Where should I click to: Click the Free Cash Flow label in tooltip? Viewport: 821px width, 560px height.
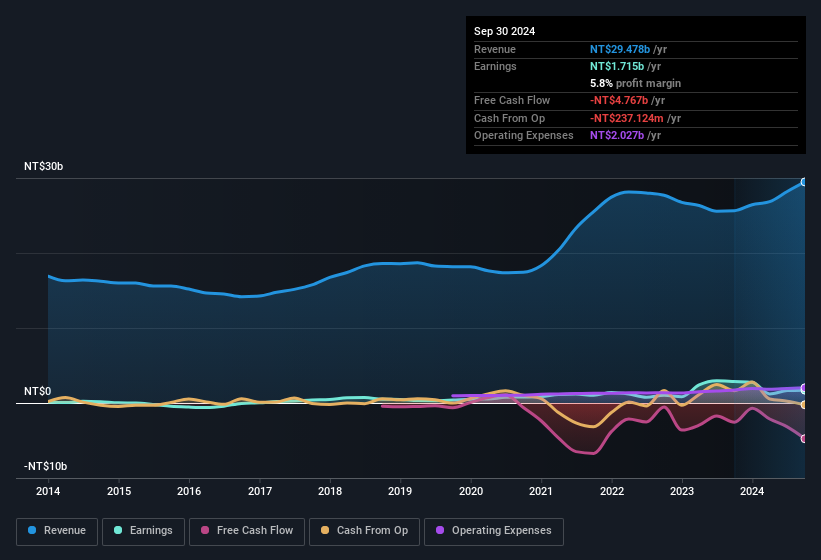coord(512,100)
